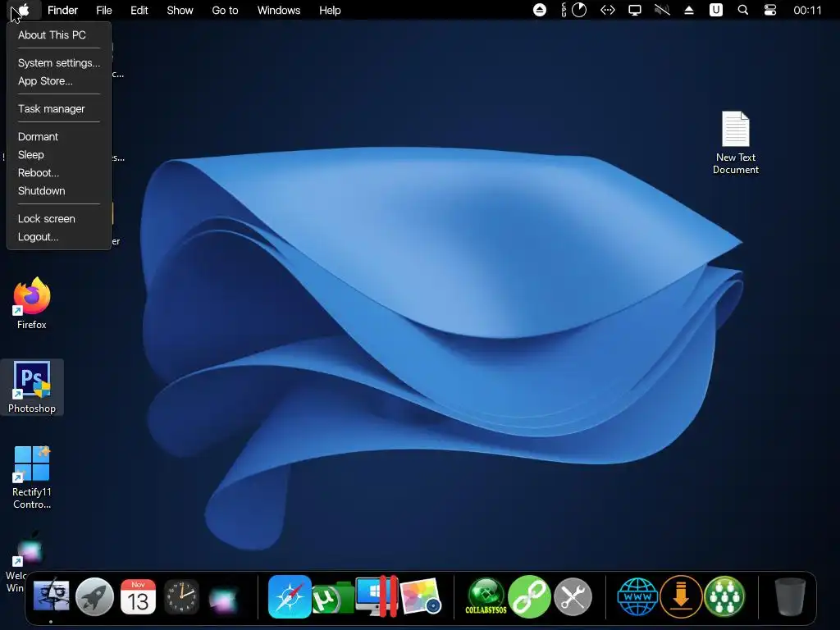This screenshot has width=840, height=630.
Task: Click the plain eject triangle icon
Action: tap(689, 10)
